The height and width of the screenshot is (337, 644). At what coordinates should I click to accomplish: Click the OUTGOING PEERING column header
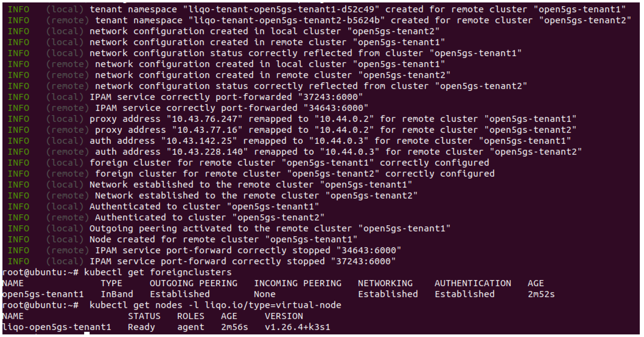point(194,283)
